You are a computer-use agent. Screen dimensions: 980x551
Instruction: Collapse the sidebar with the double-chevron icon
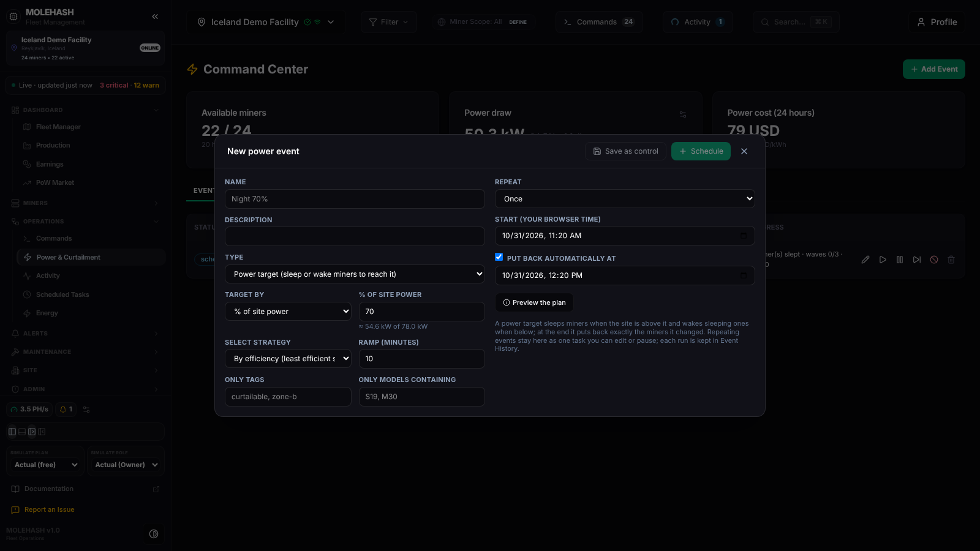[155, 17]
